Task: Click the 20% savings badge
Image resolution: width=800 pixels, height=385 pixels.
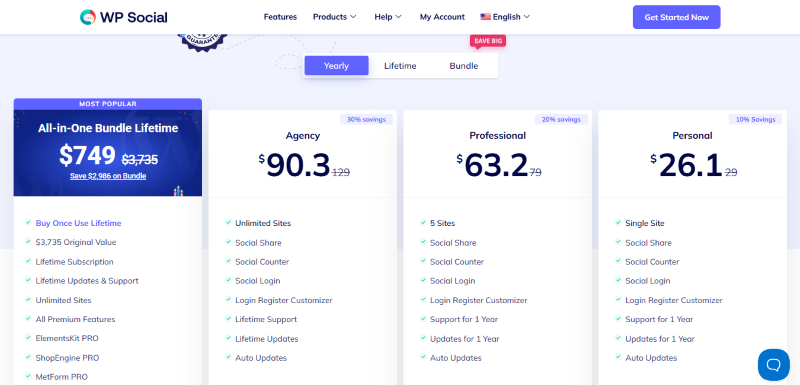Action: [x=561, y=119]
